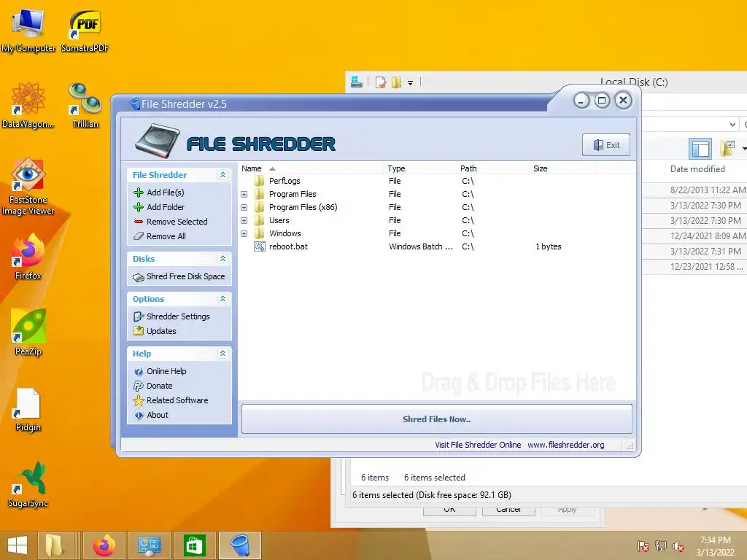Select the Trillian desktop shortcut

point(85,106)
